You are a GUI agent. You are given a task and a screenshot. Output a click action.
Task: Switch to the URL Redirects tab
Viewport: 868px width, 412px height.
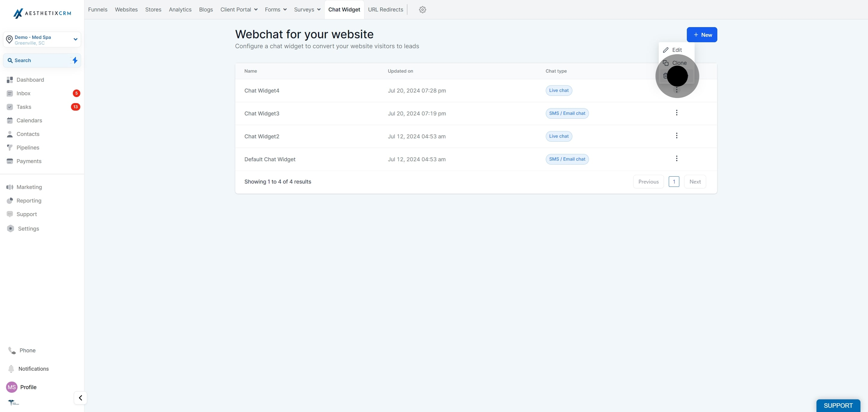pos(385,9)
